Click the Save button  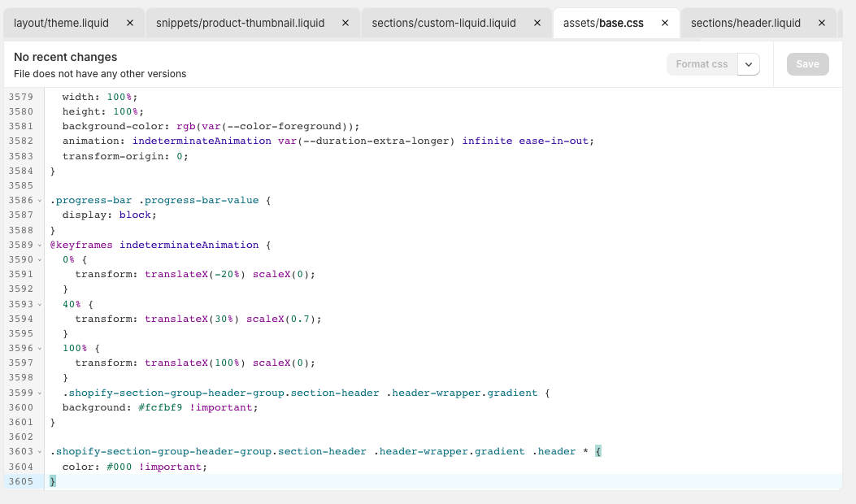[807, 64]
